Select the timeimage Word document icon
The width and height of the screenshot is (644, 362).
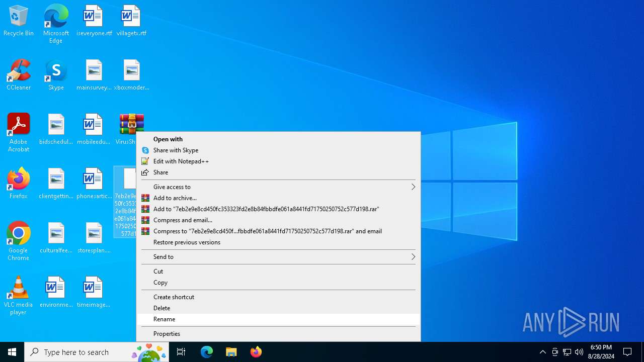coord(94,293)
